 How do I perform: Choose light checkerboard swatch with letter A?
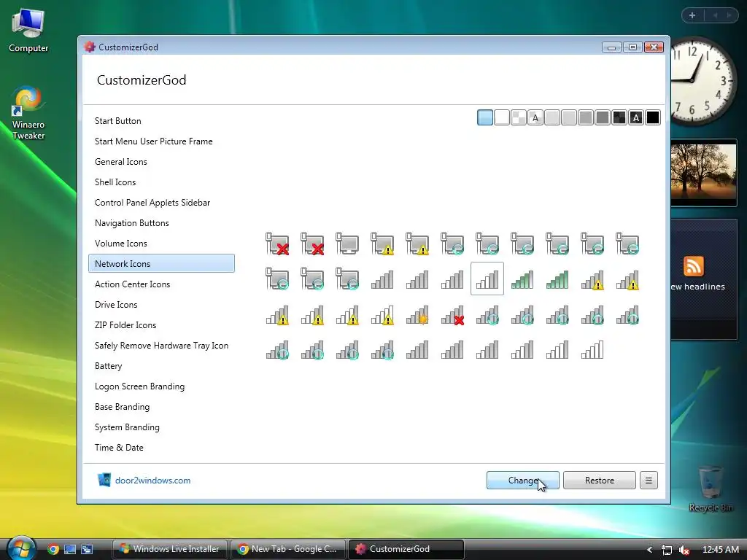pos(535,117)
